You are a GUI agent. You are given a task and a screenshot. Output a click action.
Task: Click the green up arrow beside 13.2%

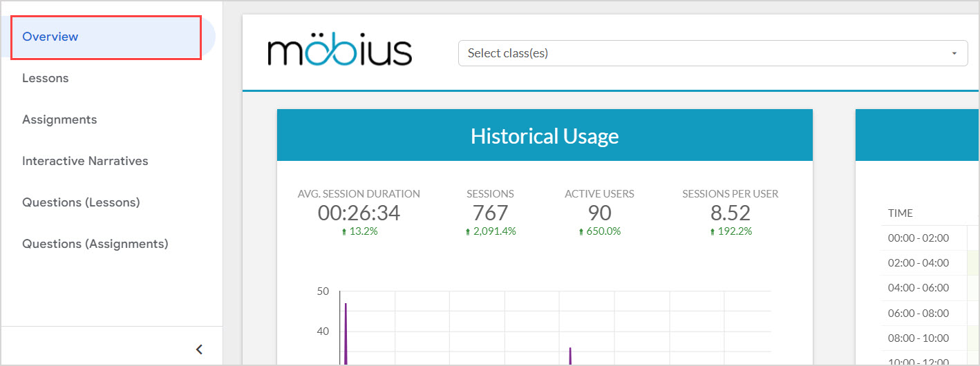(344, 232)
